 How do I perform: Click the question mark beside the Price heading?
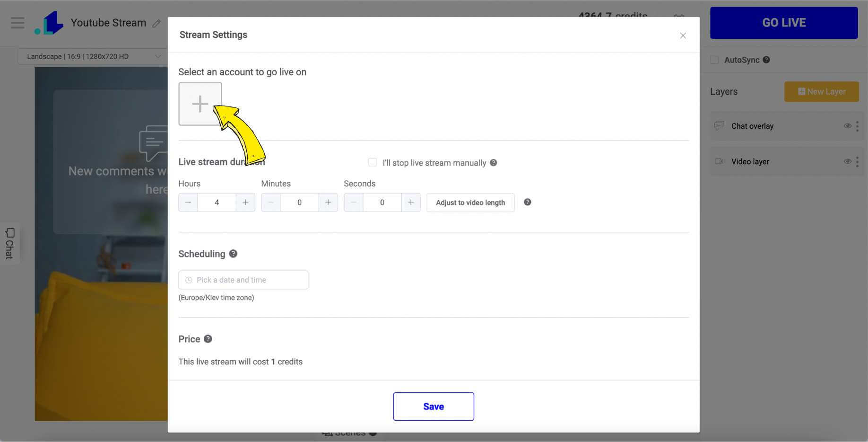click(208, 338)
